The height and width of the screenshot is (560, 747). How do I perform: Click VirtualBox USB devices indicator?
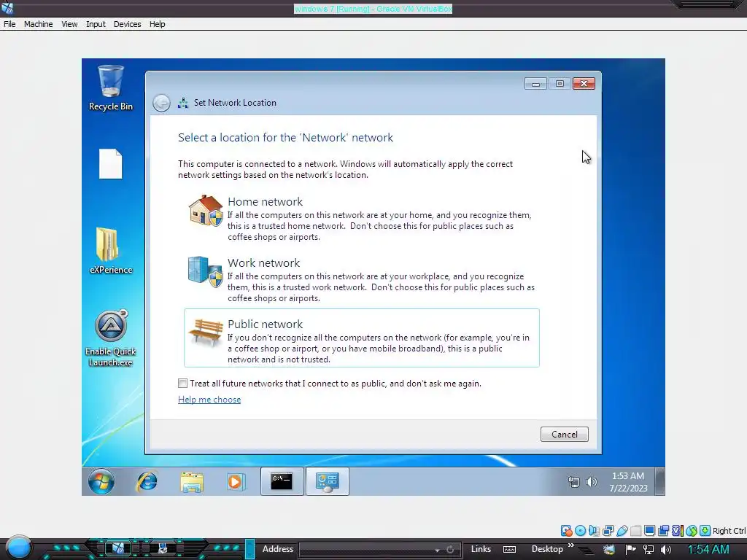point(622,531)
